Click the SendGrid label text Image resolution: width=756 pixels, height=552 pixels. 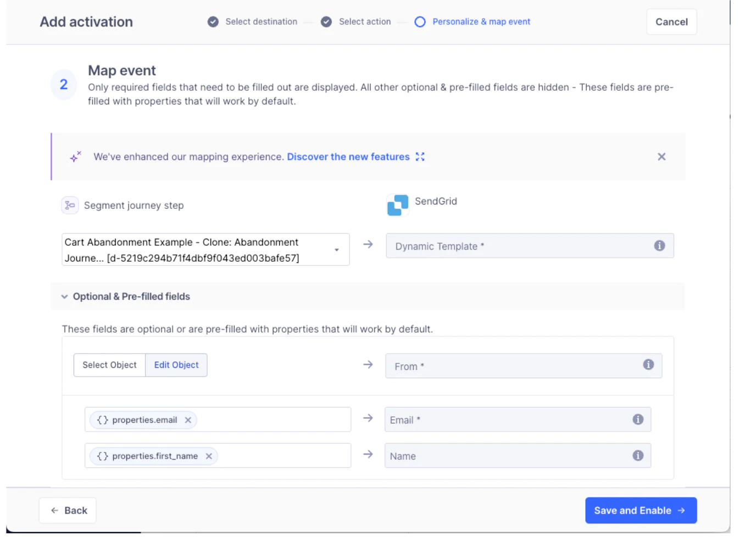tap(436, 201)
